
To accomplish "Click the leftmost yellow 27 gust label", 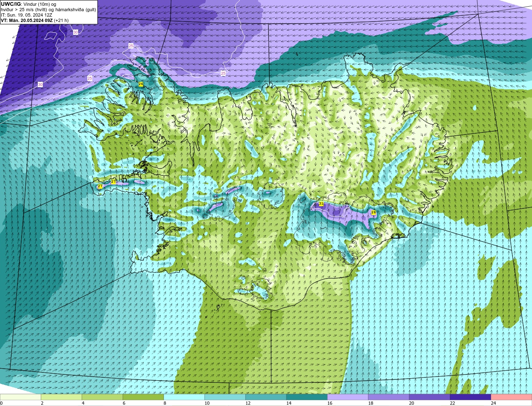I will pos(100,186).
